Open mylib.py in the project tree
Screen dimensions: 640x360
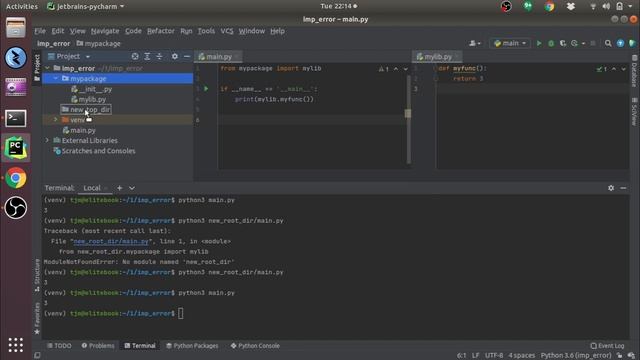(x=89, y=99)
